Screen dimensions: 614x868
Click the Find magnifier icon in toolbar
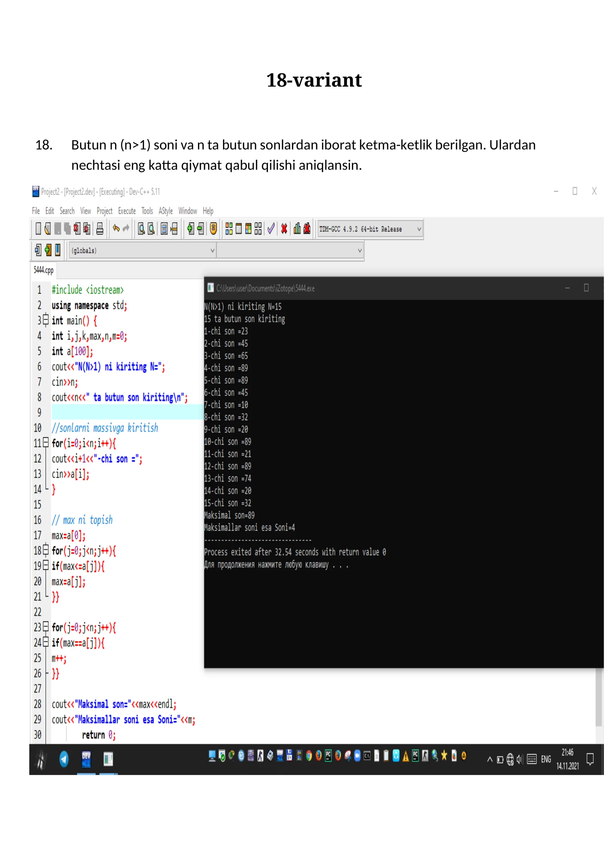click(141, 229)
